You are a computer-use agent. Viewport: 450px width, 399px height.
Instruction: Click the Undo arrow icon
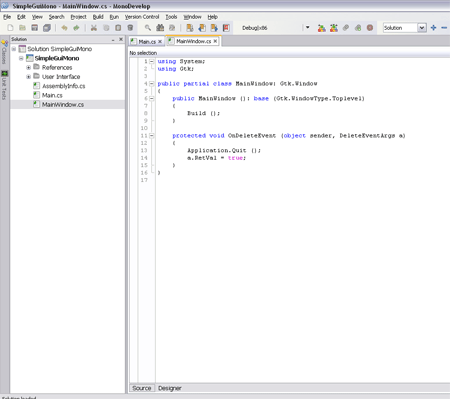point(64,28)
